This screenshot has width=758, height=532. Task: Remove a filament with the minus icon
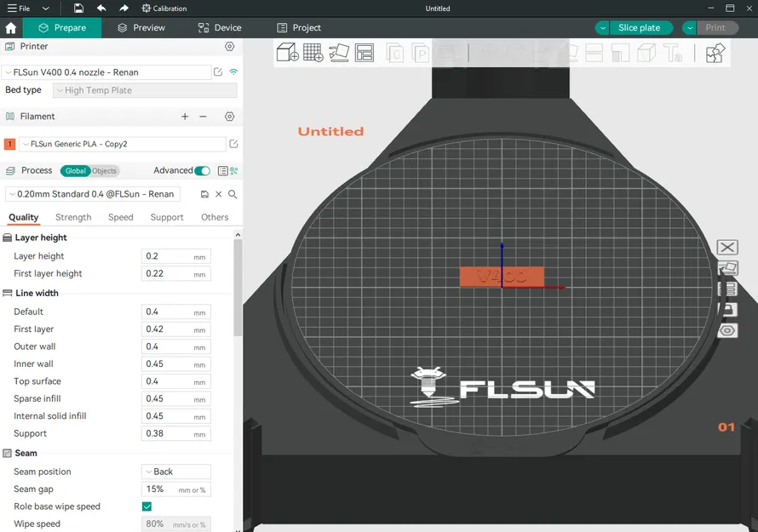tap(203, 117)
